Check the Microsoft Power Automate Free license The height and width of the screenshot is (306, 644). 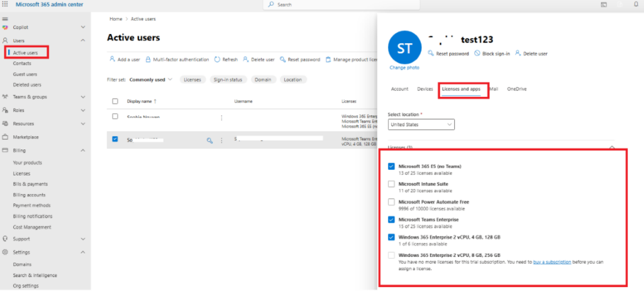pyautogui.click(x=391, y=202)
